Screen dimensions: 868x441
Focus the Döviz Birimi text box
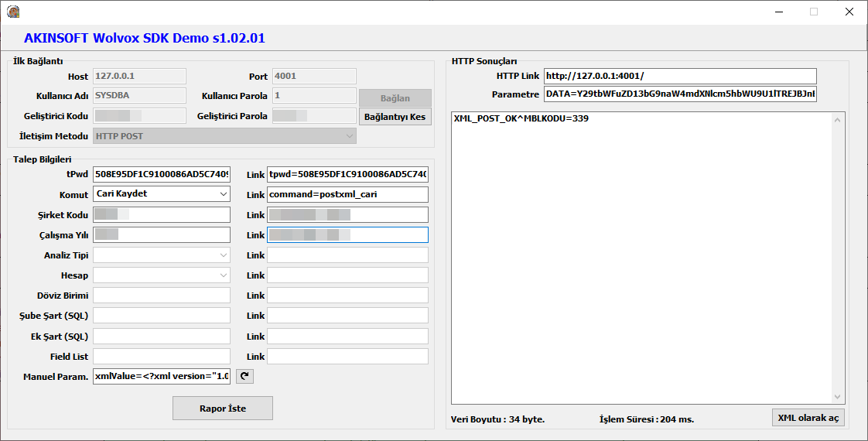(161, 296)
